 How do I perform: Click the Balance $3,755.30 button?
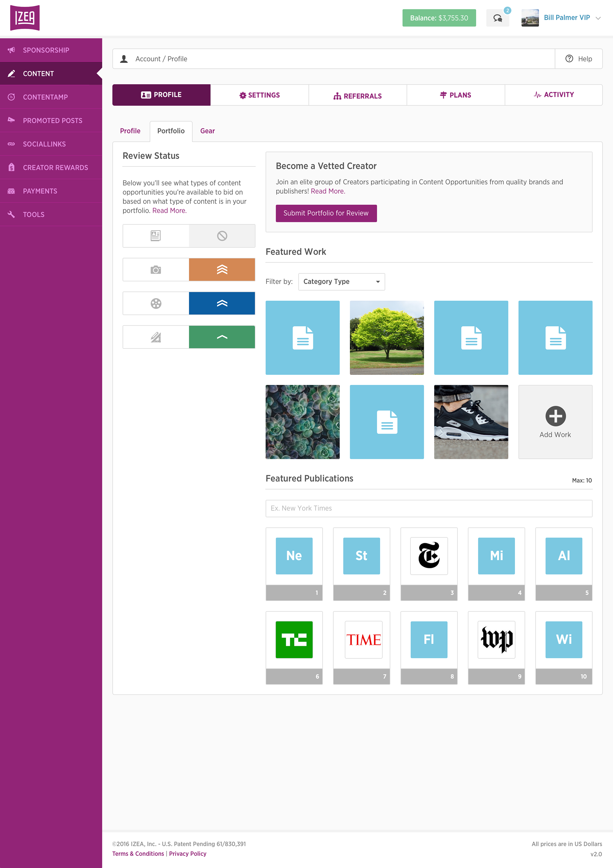439,18
